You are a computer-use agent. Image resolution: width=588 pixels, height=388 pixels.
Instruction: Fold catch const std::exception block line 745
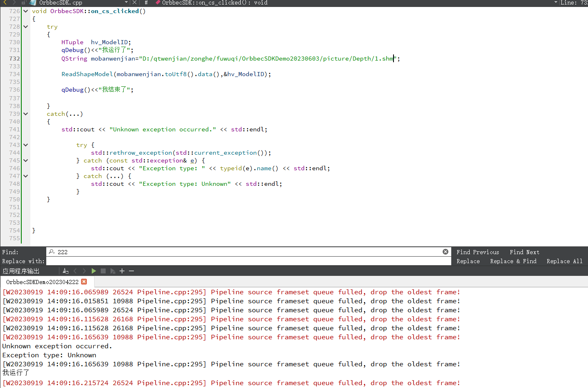pos(26,160)
